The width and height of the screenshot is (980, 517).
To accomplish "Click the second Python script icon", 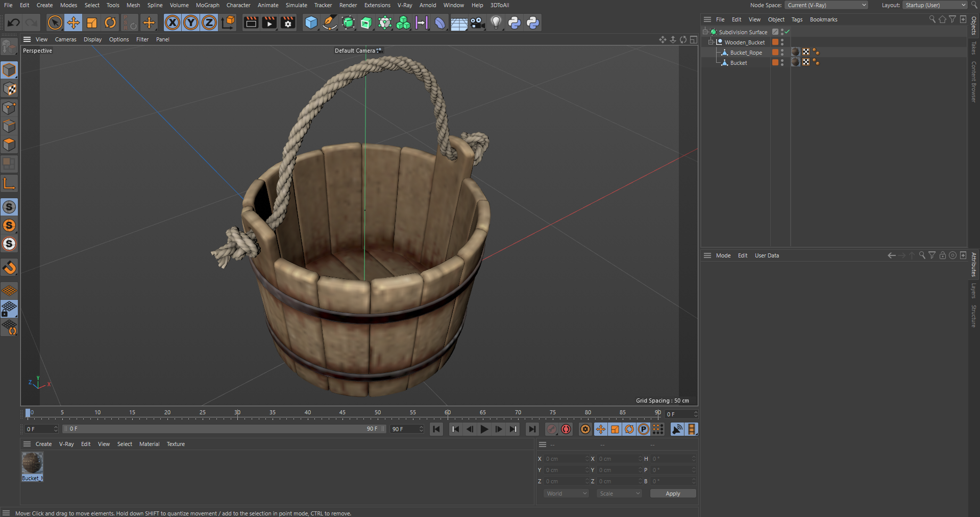I will pyautogui.click(x=533, y=22).
